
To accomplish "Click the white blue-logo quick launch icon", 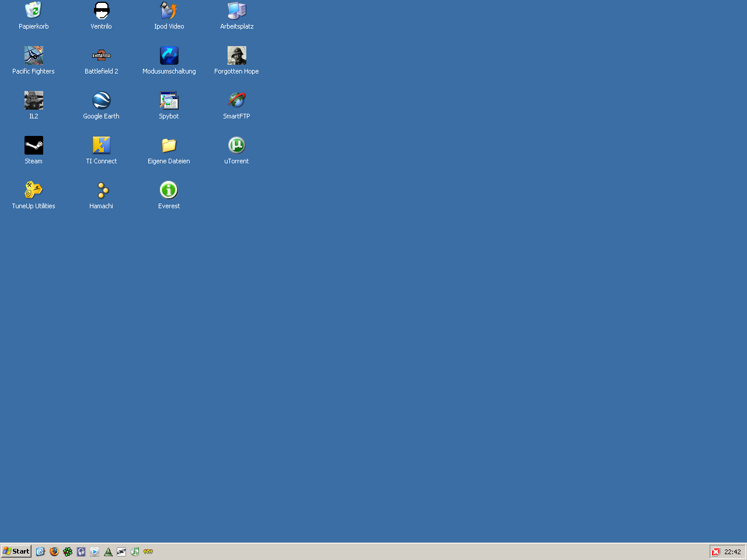I will [121, 551].
